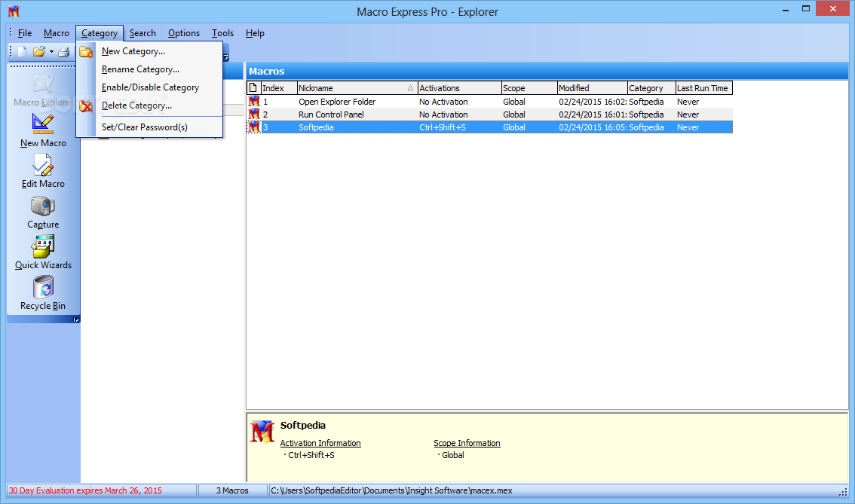Sort macros by Index column
This screenshot has height=504, width=855.
tap(279, 87)
